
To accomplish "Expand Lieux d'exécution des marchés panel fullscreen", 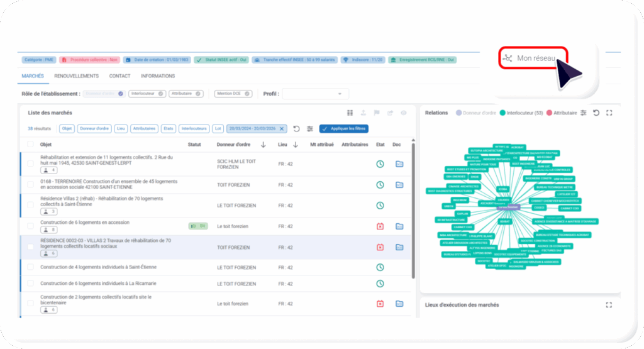I will pos(609,305).
